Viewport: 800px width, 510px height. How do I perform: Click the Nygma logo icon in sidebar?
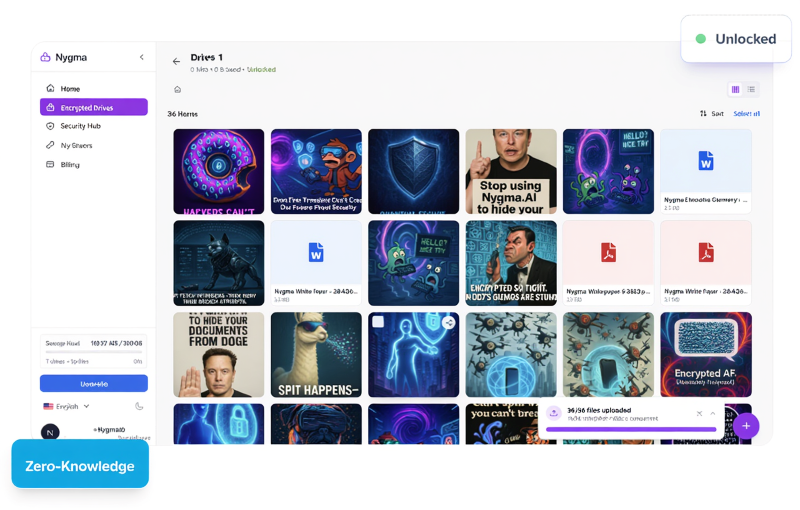pyautogui.click(x=45, y=57)
